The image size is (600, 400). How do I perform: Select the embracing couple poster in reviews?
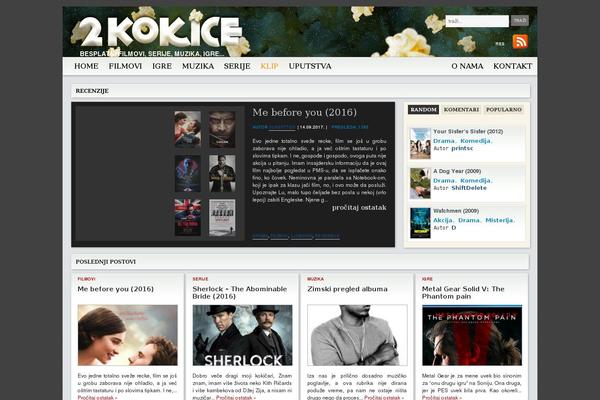click(188, 129)
